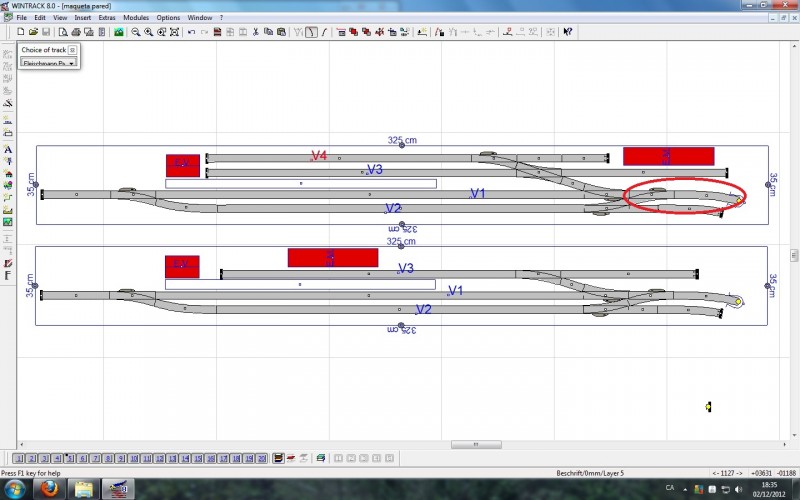Toggle layer 10 button

(134, 458)
